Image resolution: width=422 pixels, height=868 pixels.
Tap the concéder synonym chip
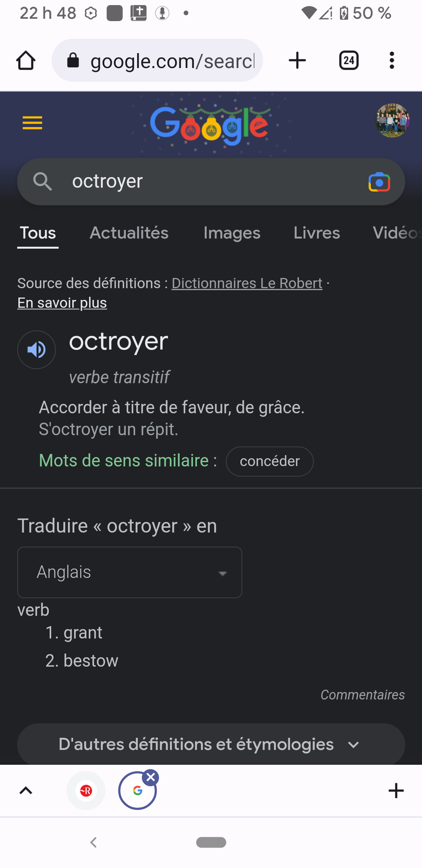(270, 461)
